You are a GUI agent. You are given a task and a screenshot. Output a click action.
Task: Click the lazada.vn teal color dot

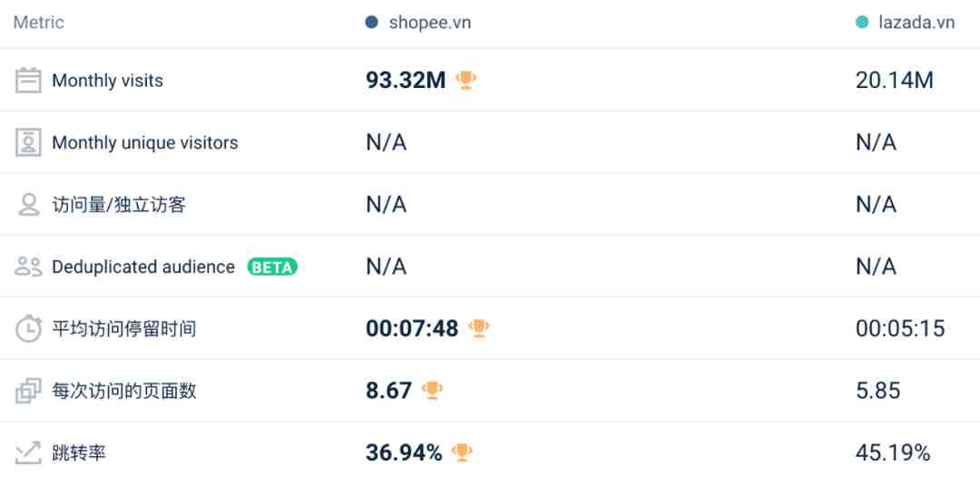point(863,23)
